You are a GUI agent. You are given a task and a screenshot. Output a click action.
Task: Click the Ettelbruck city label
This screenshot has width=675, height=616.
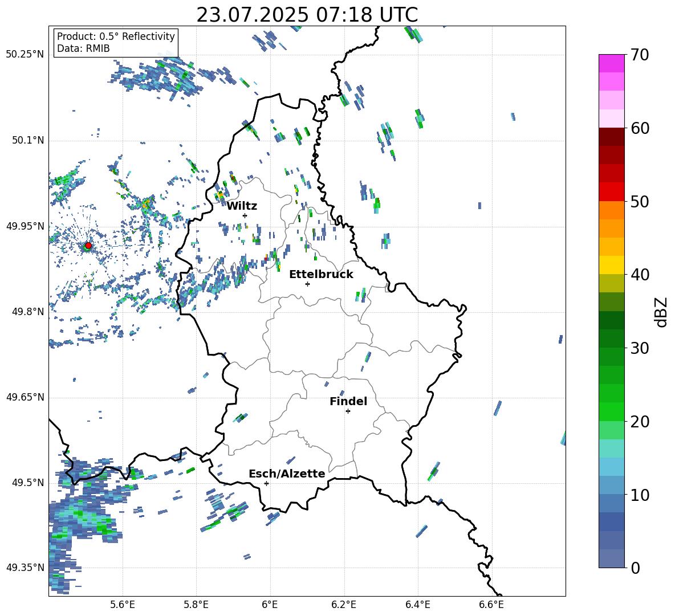click(x=321, y=275)
